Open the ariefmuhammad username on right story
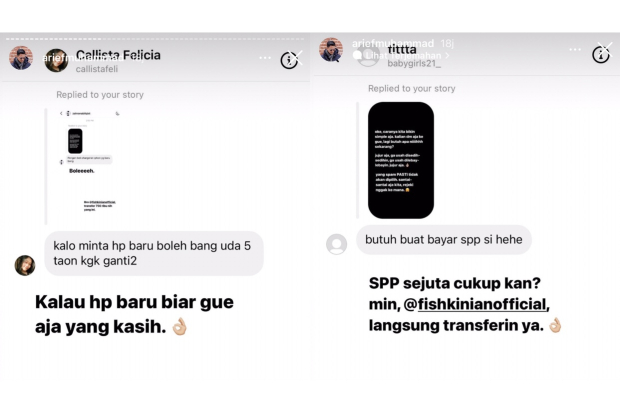The height and width of the screenshot is (413, 620). pyautogui.click(x=393, y=43)
